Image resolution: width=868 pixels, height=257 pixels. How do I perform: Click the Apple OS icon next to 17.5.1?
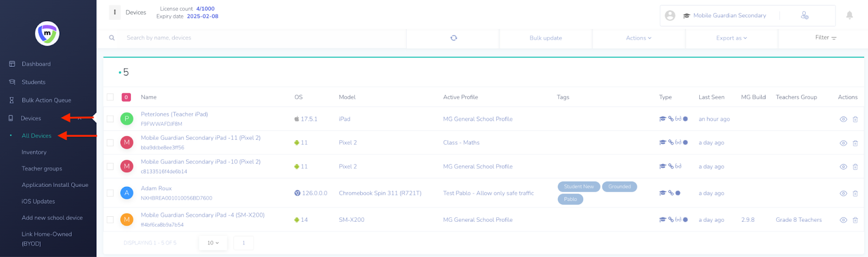point(297,119)
